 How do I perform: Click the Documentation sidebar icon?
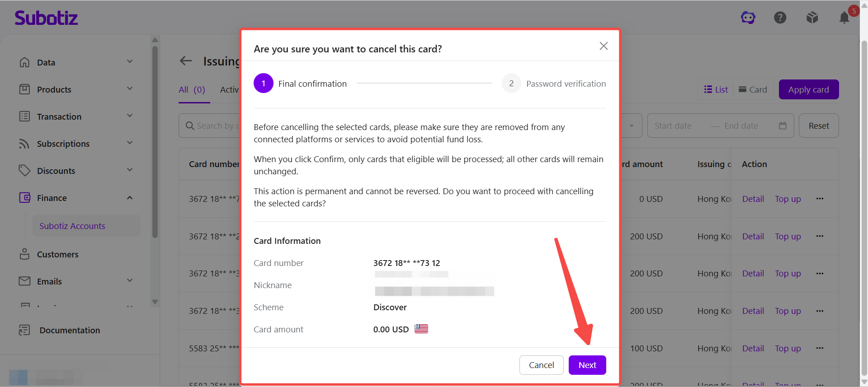point(24,330)
